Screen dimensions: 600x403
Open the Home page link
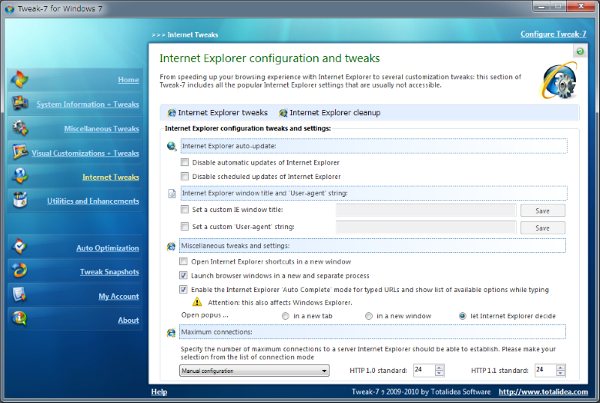128,80
